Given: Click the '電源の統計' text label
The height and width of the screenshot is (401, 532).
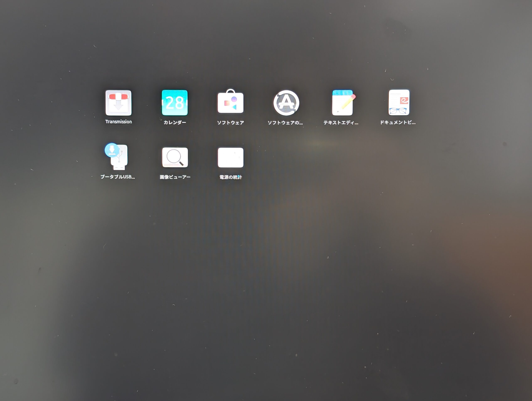Looking at the screenshot, I should 230,177.
